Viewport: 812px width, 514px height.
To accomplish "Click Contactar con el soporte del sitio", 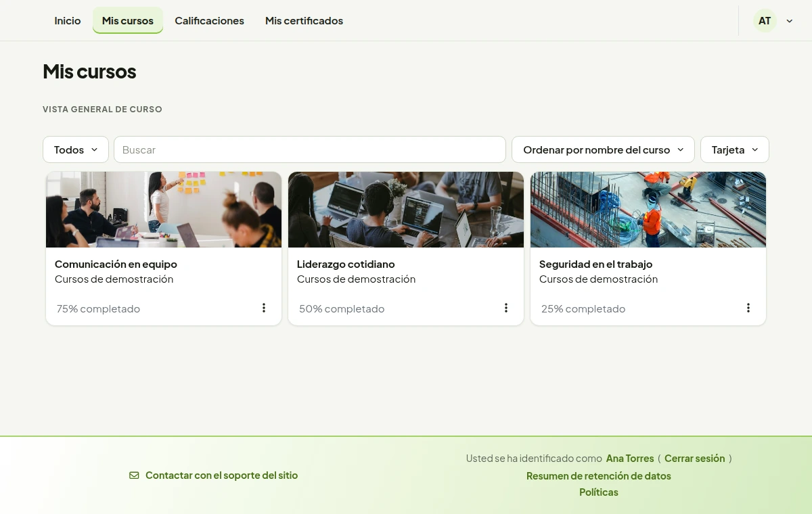I will click(221, 475).
